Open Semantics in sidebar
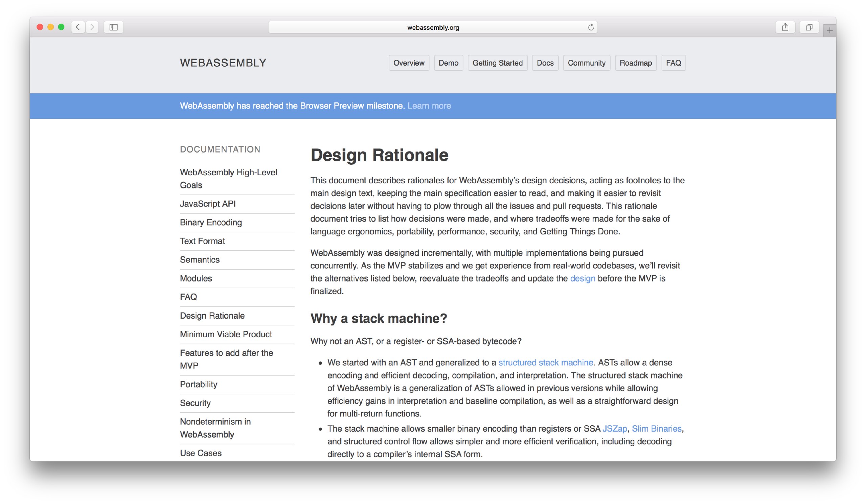The height and width of the screenshot is (504, 866). point(200,260)
